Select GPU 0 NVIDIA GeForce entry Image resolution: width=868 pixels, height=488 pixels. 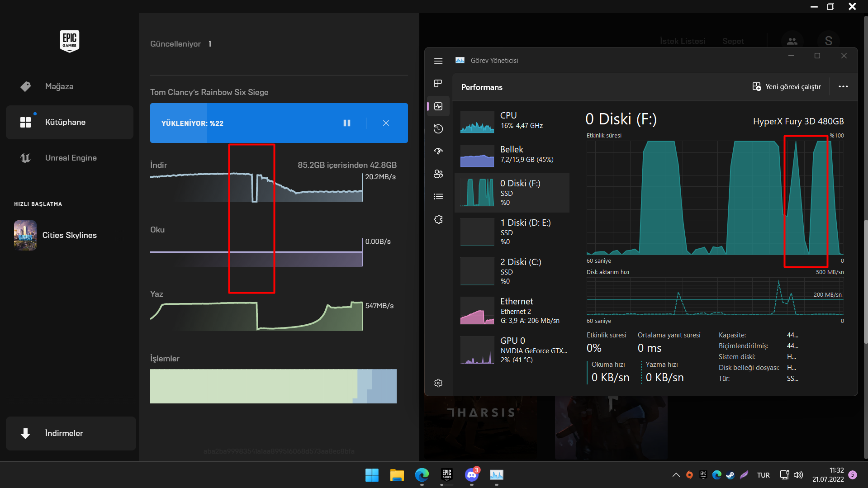[512, 350]
